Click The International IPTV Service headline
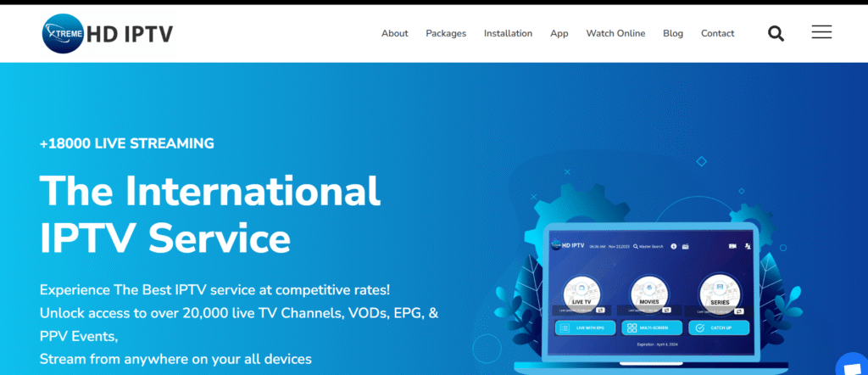This screenshot has height=375, width=868. (210, 213)
